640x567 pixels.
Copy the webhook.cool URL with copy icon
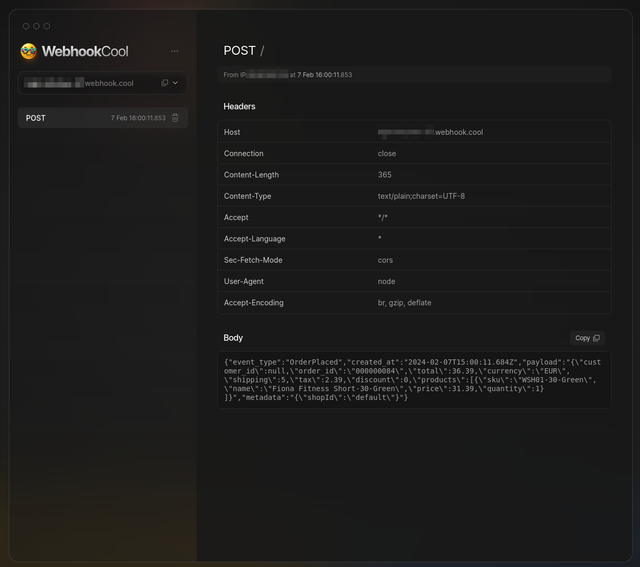point(165,83)
